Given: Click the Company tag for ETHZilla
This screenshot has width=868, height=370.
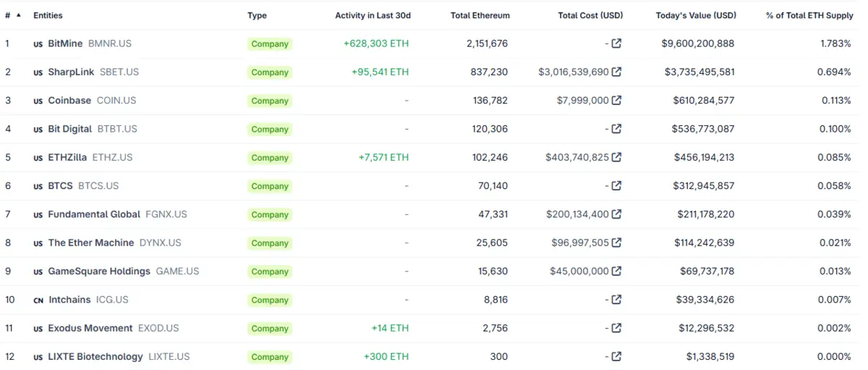Looking at the screenshot, I should (270, 158).
